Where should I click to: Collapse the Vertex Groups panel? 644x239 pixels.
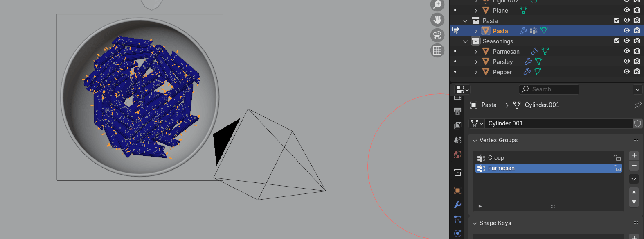475,140
